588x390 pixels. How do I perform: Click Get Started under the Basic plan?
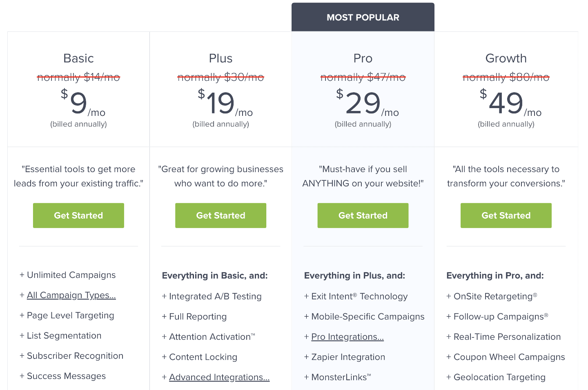[x=78, y=215]
